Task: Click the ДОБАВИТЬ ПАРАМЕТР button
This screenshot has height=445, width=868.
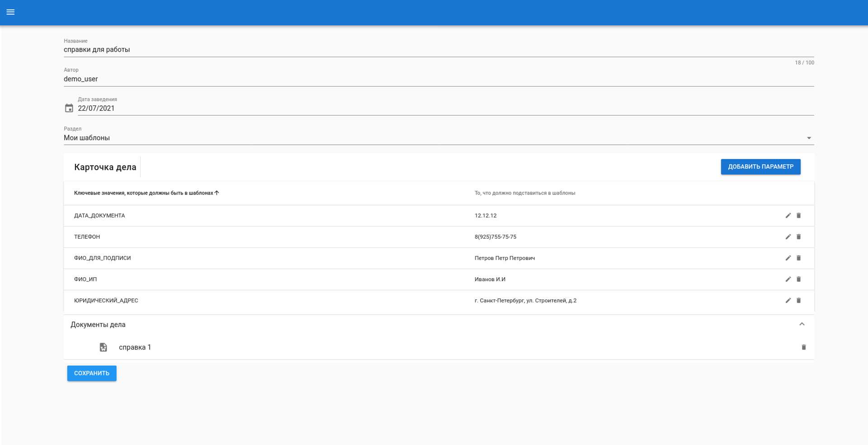Action: [x=760, y=166]
